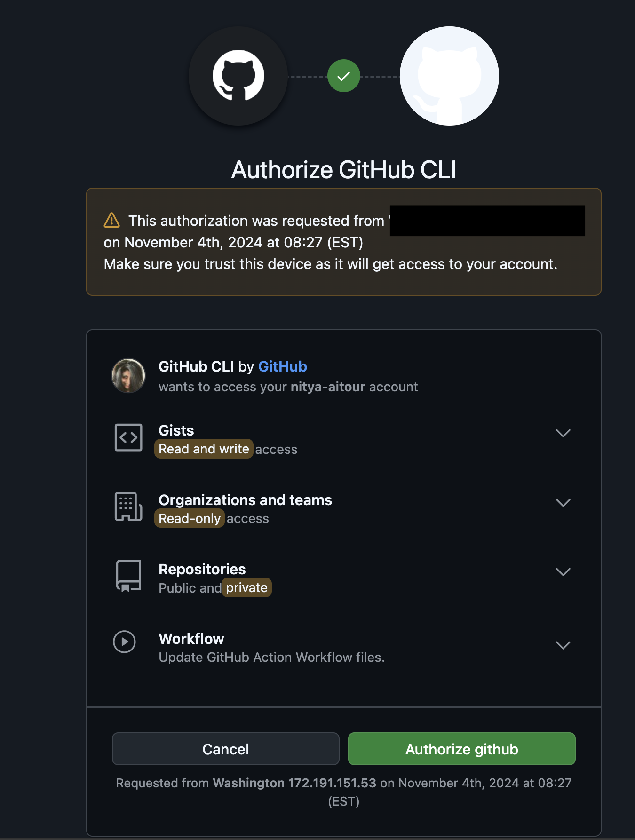Screen dimensions: 635x840
Task: Expand the Gists permission details
Action: pos(563,433)
